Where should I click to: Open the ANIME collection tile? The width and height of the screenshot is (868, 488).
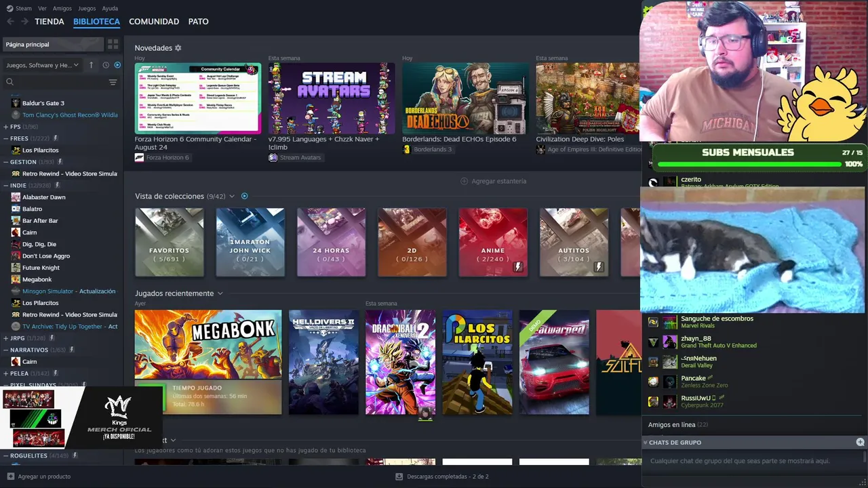[x=493, y=242]
